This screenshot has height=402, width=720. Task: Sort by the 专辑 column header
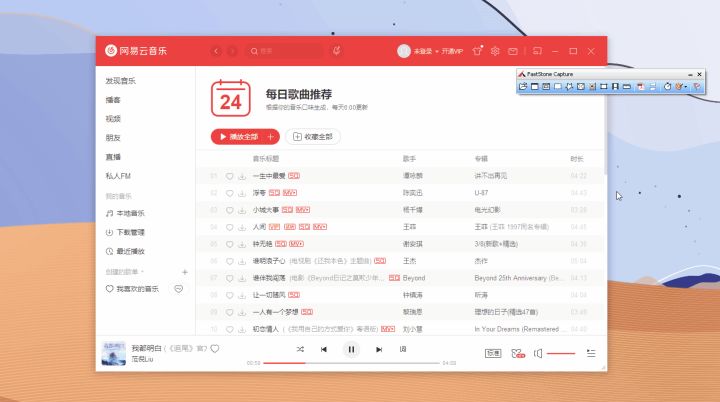481,159
